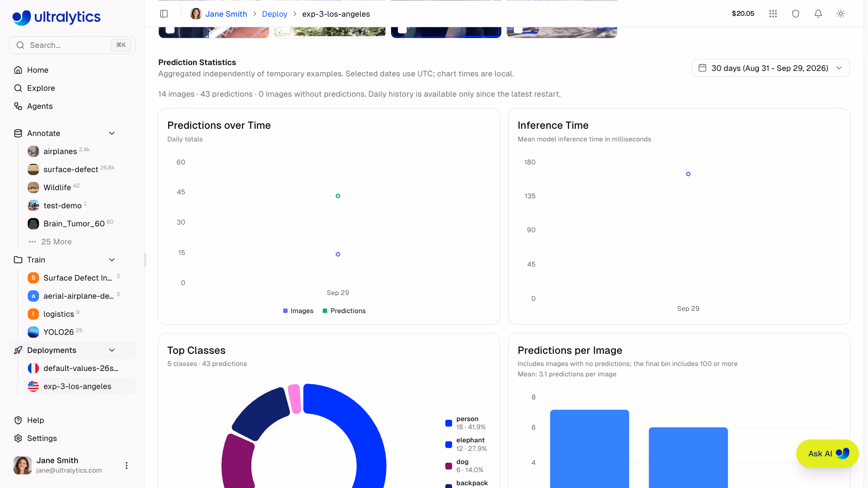
Task: Collapse the Annotate section chevron
Action: (112, 133)
